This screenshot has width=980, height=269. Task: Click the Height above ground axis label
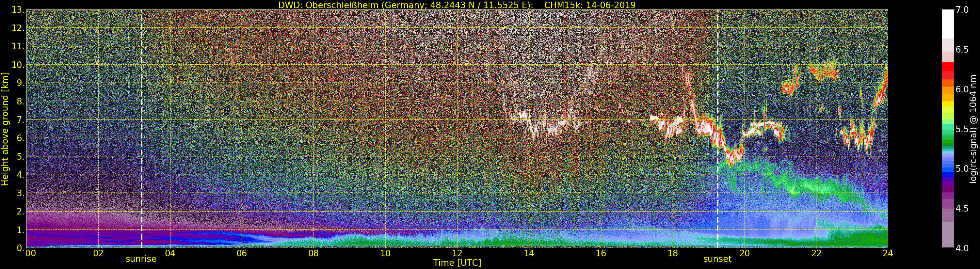(5, 129)
